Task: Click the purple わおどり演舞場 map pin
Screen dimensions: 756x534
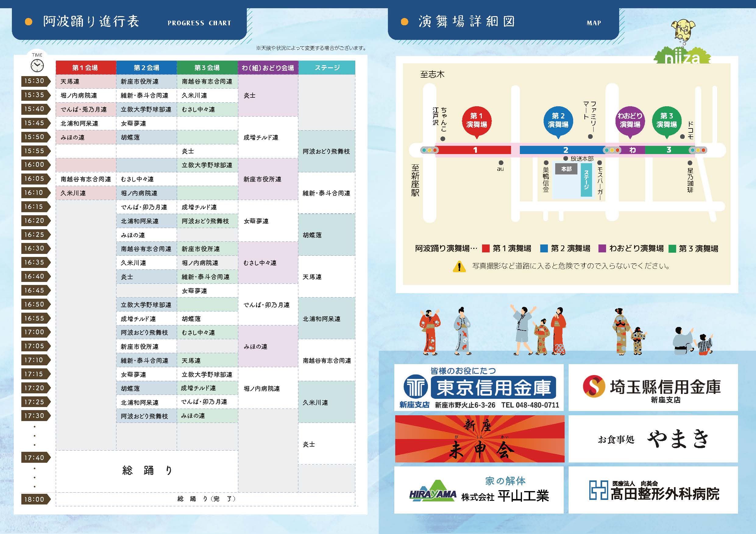Action: pos(630,121)
